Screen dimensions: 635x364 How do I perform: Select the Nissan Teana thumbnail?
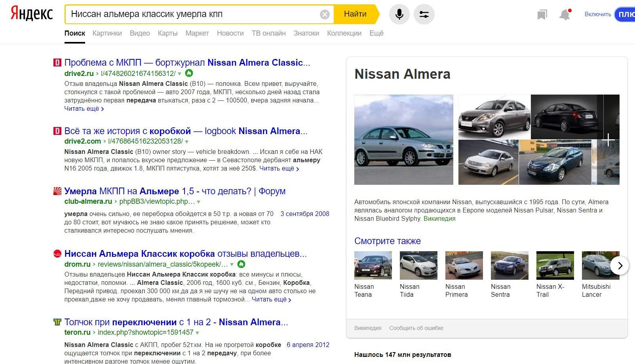pyautogui.click(x=373, y=265)
